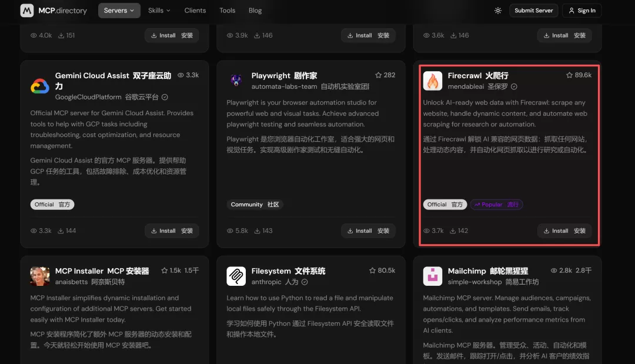Image resolution: width=635 pixels, height=364 pixels.
Task: Open the Mailchimp card title
Action: tap(488, 271)
